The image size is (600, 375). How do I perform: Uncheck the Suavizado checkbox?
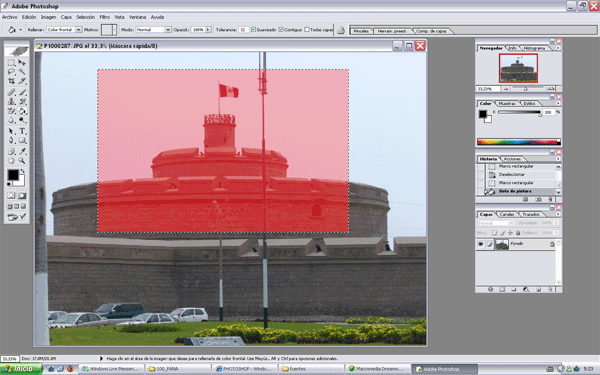(x=253, y=29)
